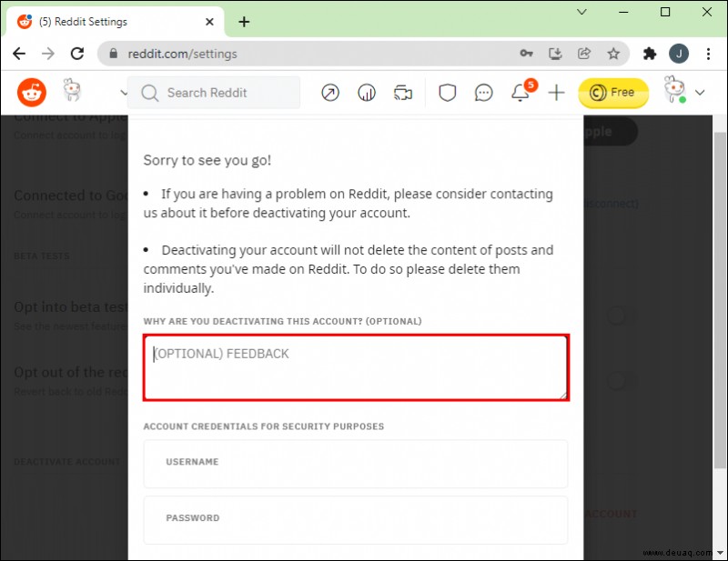Viewport: 728px width, 561px height.
Task: Open the moderation shield icon
Action: [x=447, y=93]
